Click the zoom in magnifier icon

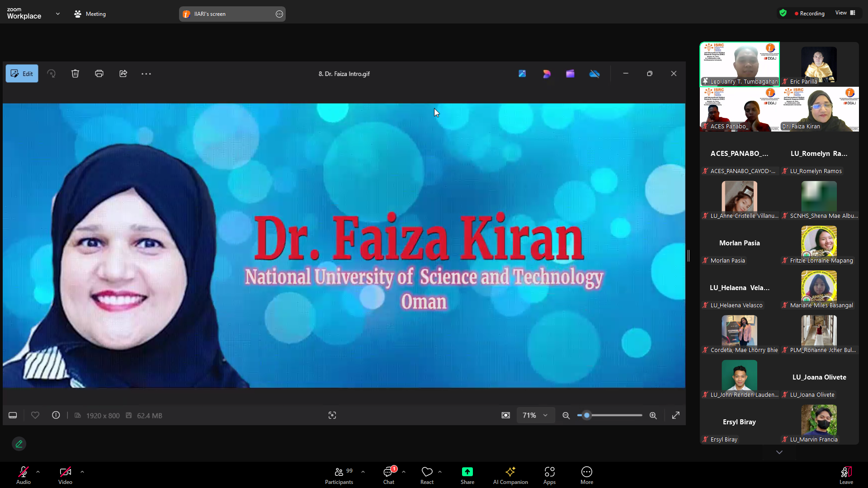point(653,415)
